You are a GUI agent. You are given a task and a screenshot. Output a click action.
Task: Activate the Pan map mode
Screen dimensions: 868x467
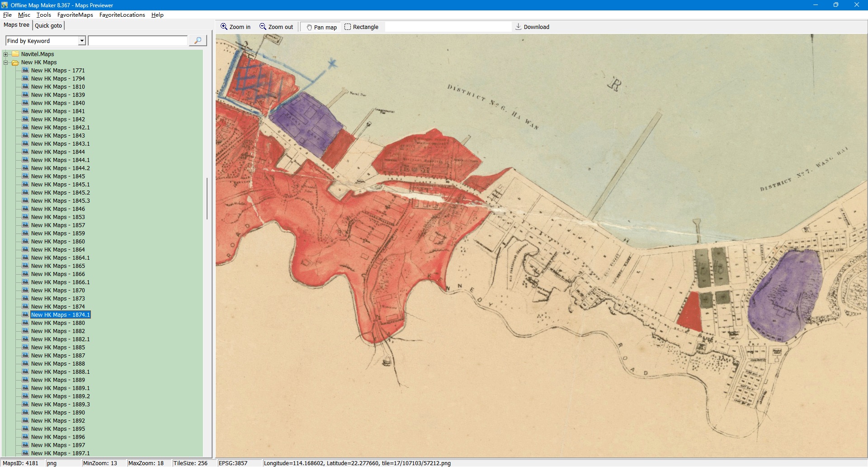coord(321,27)
